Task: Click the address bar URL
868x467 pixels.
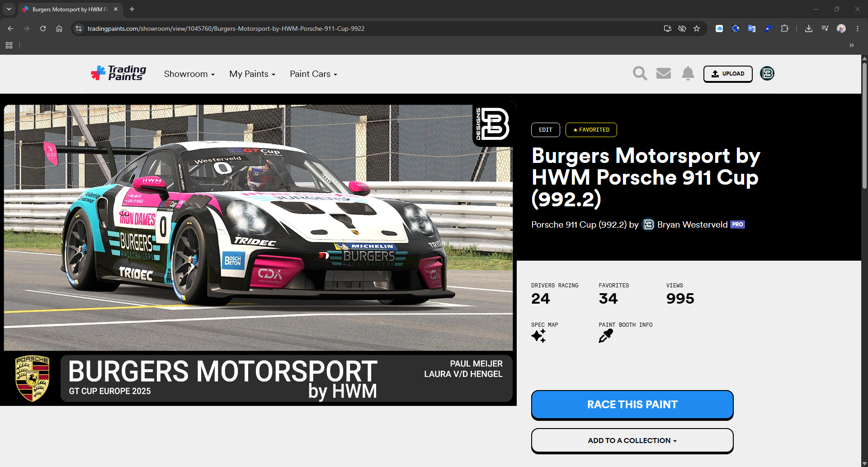Action: point(226,29)
